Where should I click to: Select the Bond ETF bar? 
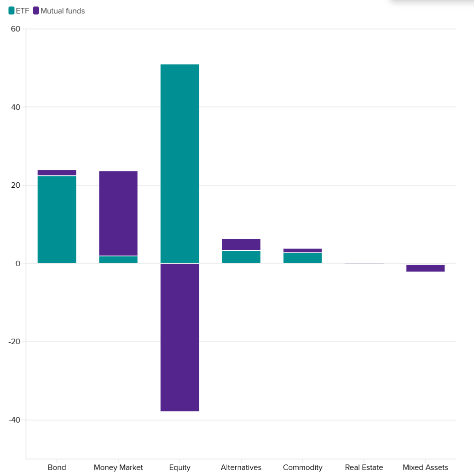tap(56, 220)
